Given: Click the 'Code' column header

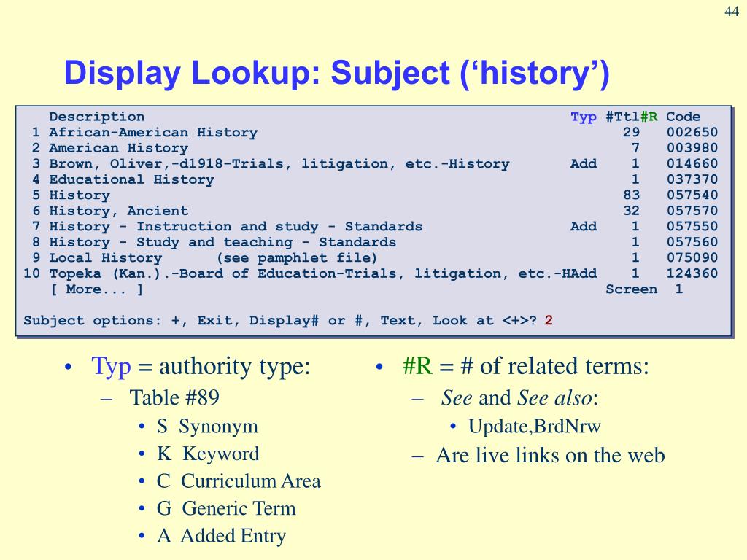Looking at the screenshot, I should (x=683, y=117).
